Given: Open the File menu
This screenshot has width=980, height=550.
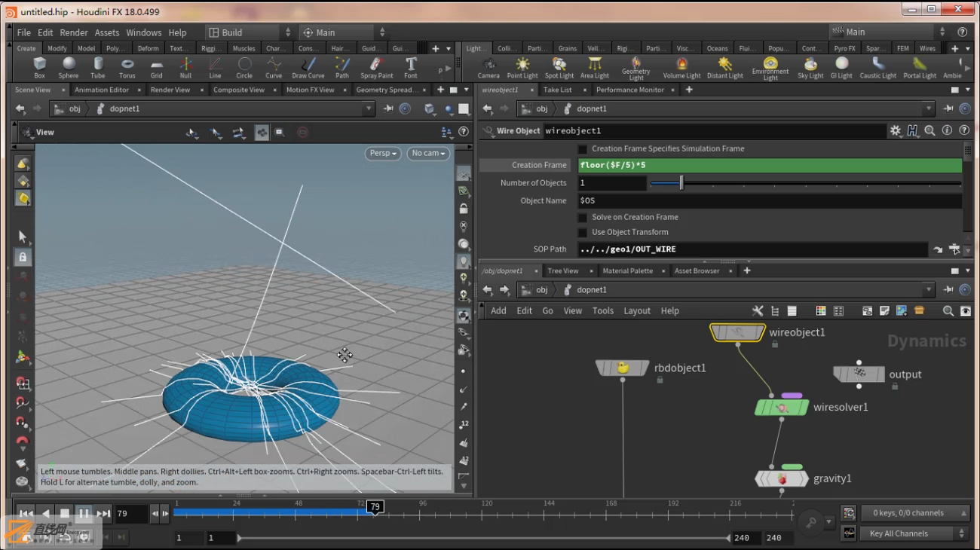Looking at the screenshot, I should [x=24, y=32].
